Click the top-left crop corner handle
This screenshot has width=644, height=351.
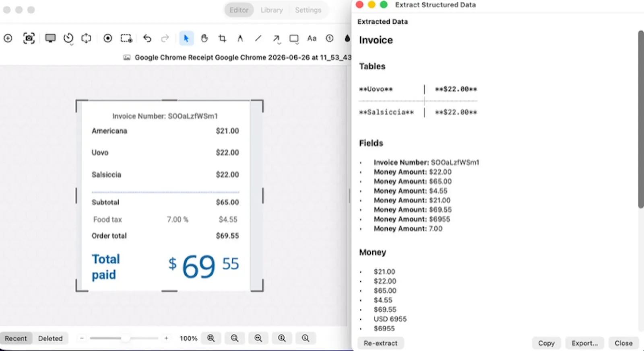pyautogui.click(x=82, y=106)
